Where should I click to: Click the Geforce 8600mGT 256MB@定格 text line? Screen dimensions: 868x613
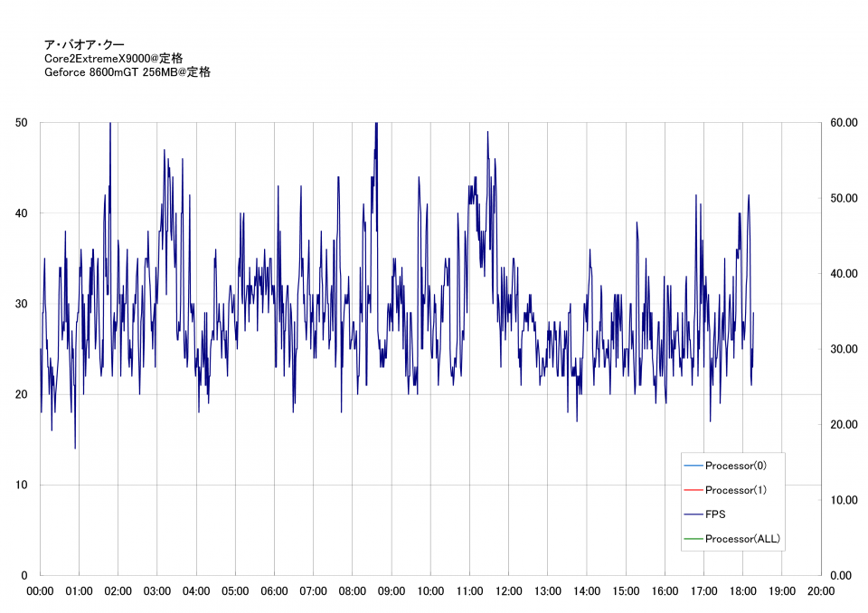pos(127,72)
